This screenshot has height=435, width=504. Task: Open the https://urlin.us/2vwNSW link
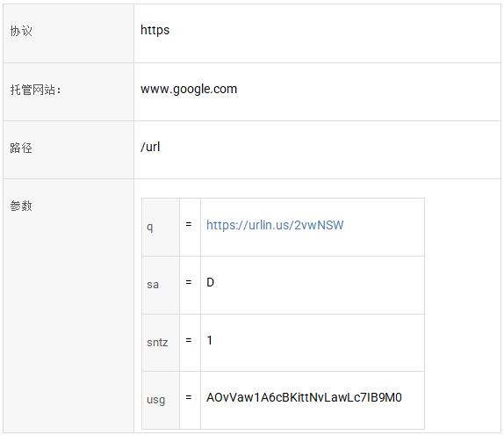click(x=275, y=225)
